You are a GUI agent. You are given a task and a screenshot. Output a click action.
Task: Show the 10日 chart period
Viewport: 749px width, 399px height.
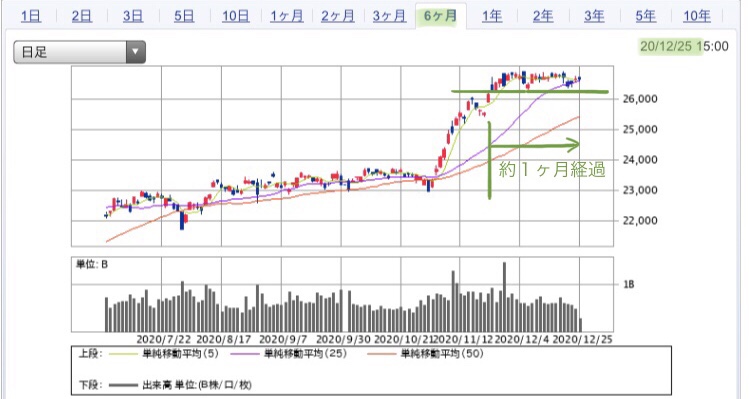pyautogui.click(x=235, y=16)
